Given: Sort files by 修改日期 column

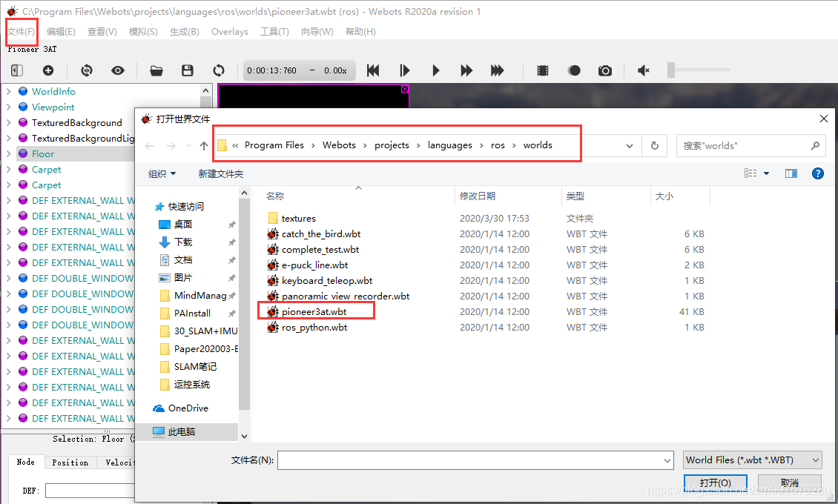Looking at the screenshot, I should pyautogui.click(x=478, y=196).
